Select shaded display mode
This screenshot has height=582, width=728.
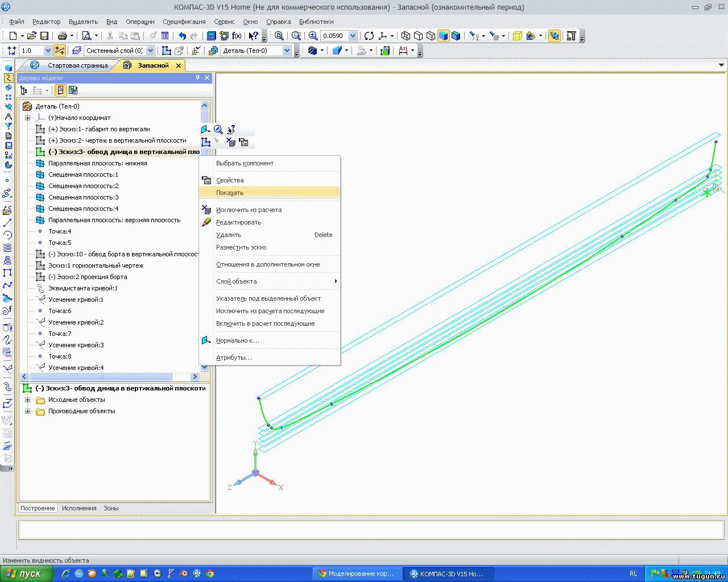443,36
